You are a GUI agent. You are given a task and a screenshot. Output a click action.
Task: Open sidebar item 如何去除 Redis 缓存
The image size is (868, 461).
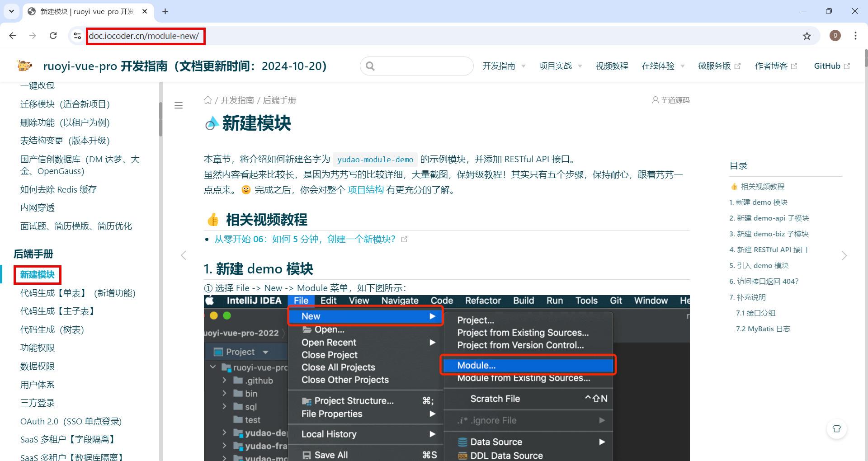[x=58, y=189]
